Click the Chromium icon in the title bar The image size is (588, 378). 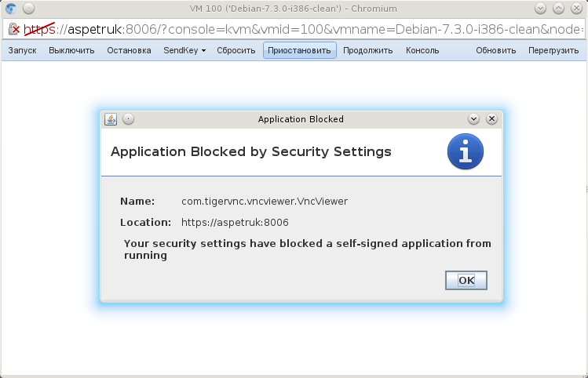(x=10, y=9)
